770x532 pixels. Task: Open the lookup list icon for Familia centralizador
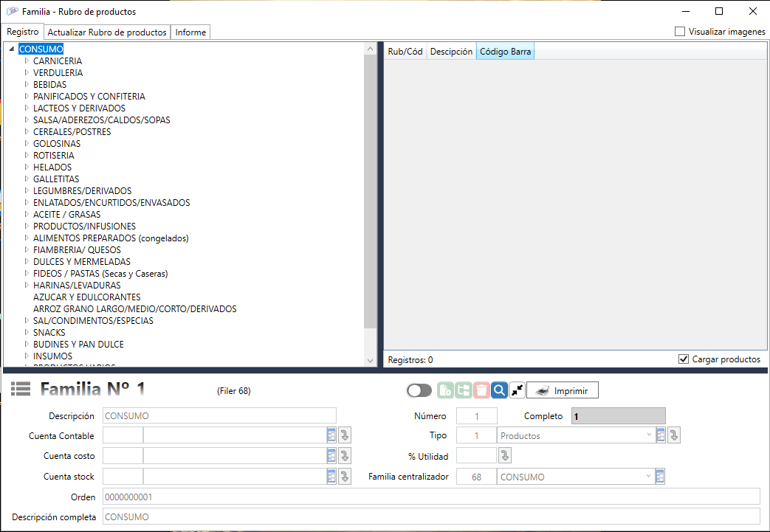(x=661, y=477)
